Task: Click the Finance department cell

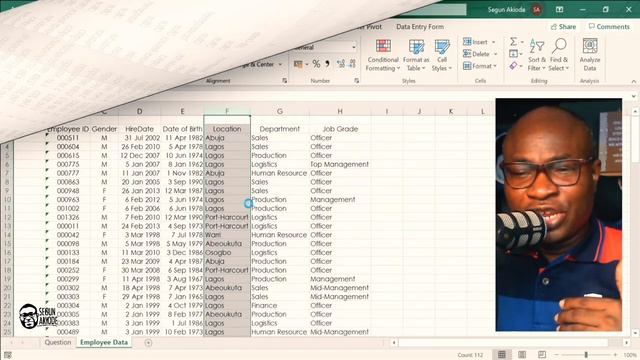Action: (x=280, y=305)
